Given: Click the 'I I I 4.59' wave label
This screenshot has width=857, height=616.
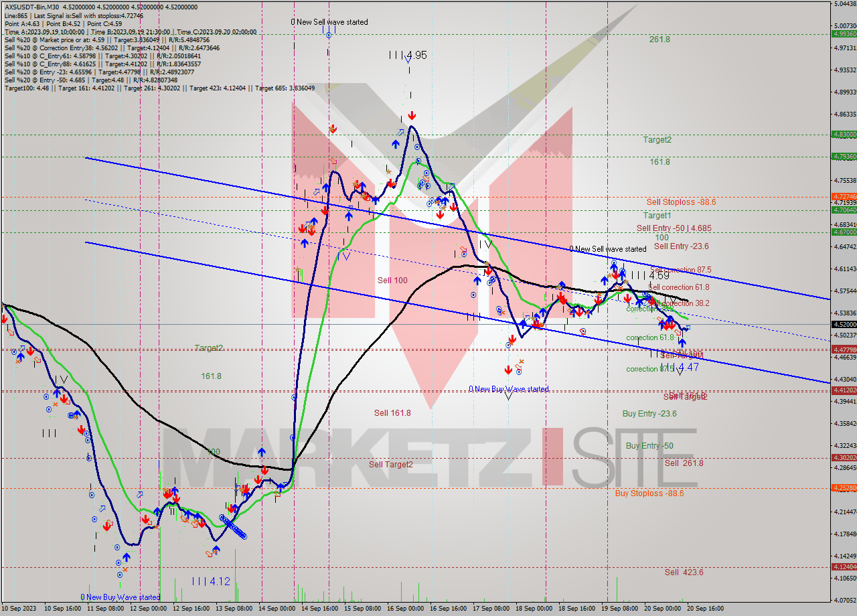Looking at the screenshot, I should [649, 275].
